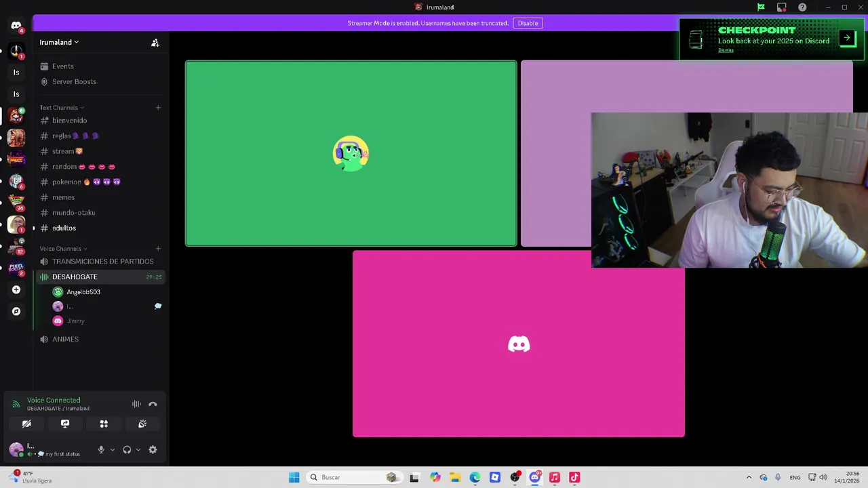The image size is (868, 488).
Task: Open Discord inbox icon in title bar
Action: coord(782,7)
